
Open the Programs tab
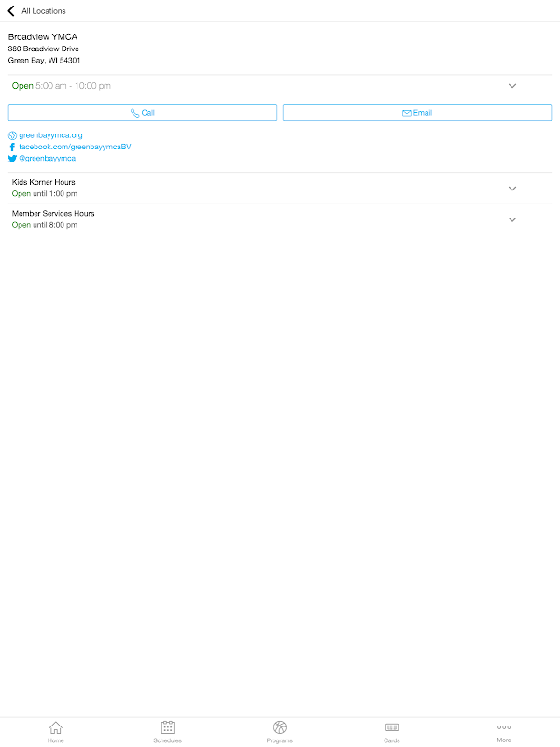point(280,732)
